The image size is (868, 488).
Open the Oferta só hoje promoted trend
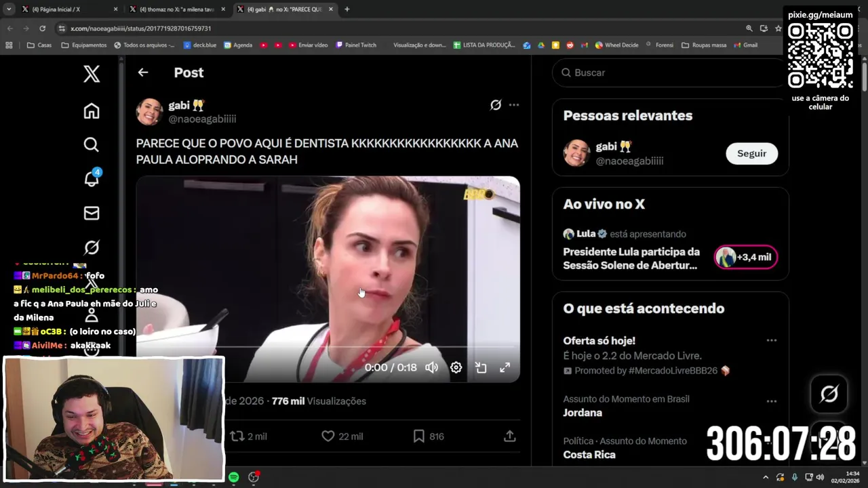[x=599, y=341]
